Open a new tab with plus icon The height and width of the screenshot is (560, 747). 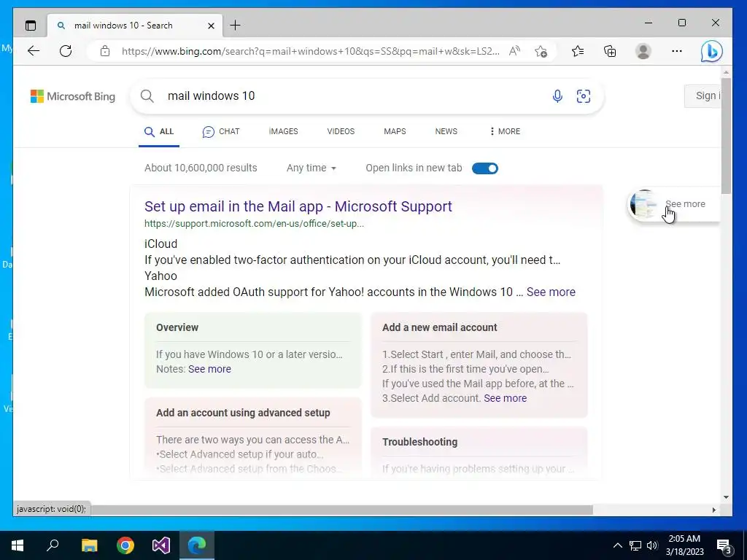(x=236, y=26)
